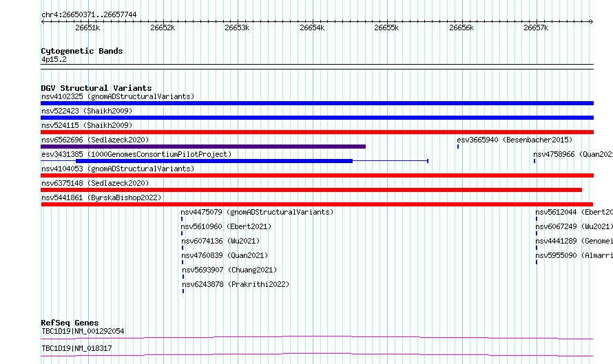Viewport: 613px width, 364px height.
Task: Open the nsv6067249 (Wu2021) label
Action: click(x=574, y=226)
